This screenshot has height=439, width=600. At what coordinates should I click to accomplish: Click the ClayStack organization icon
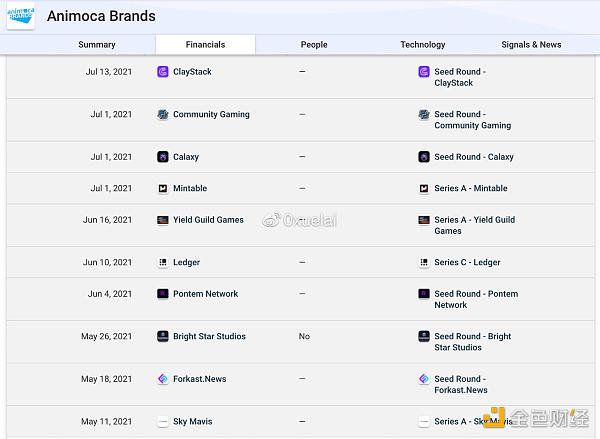(163, 72)
